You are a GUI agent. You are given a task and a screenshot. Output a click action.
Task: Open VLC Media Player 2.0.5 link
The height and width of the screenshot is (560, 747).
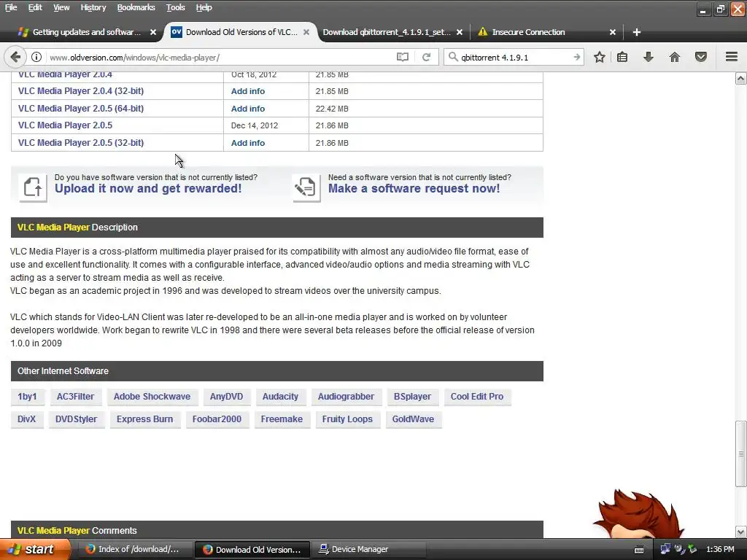tap(65, 125)
